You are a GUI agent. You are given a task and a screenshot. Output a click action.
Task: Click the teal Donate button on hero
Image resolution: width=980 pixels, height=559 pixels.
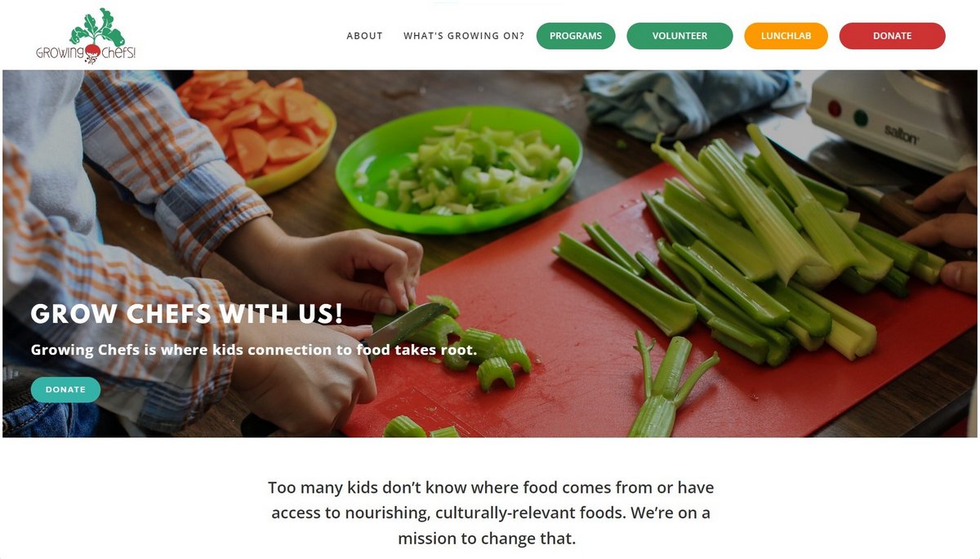[65, 390]
